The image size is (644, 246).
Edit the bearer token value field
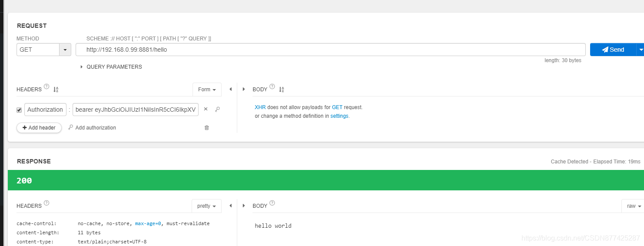136,110
